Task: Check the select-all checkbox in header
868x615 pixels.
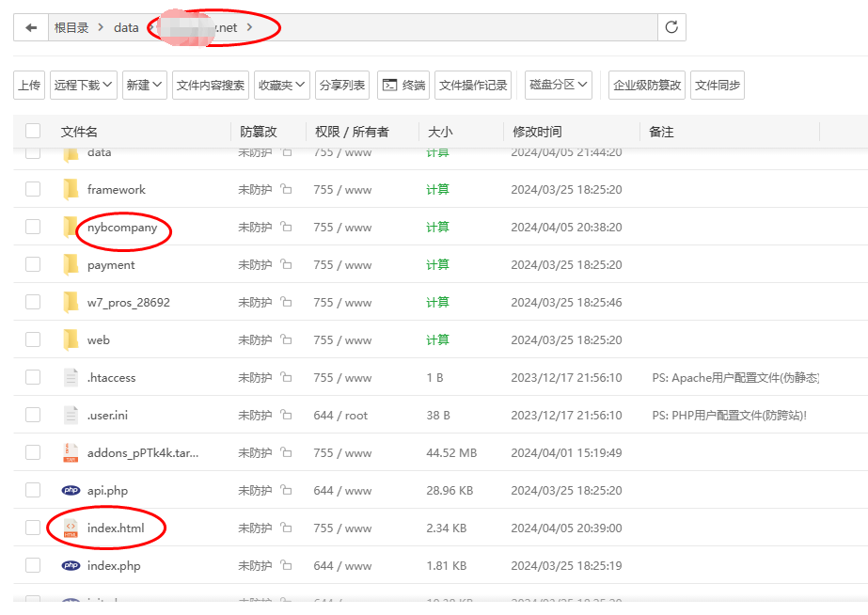Action: click(33, 132)
